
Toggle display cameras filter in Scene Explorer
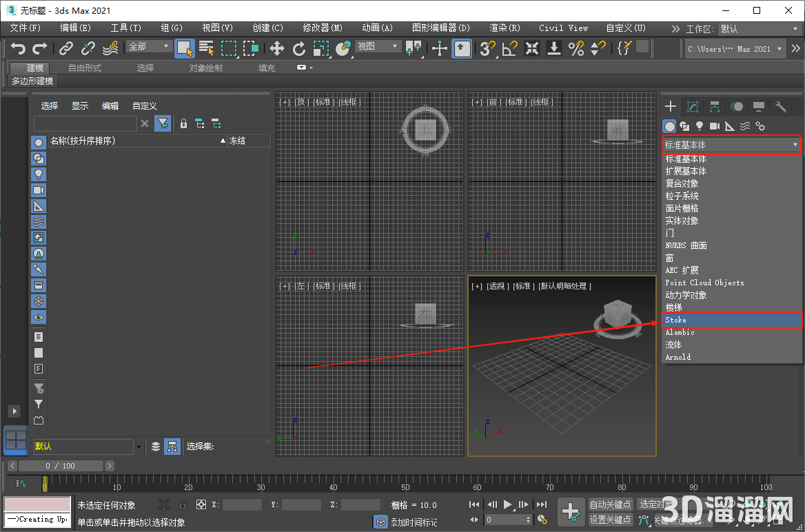[x=39, y=190]
